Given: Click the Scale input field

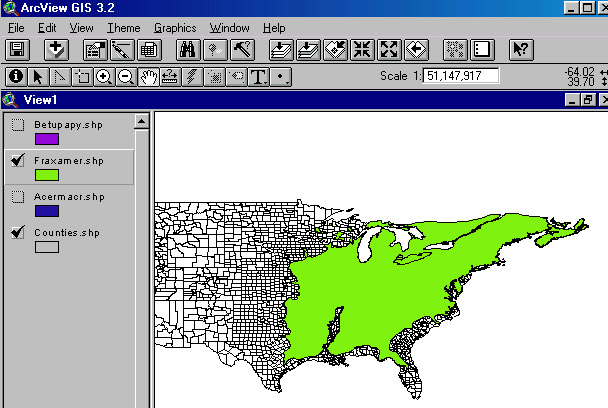Looking at the screenshot, I should tap(461, 76).
